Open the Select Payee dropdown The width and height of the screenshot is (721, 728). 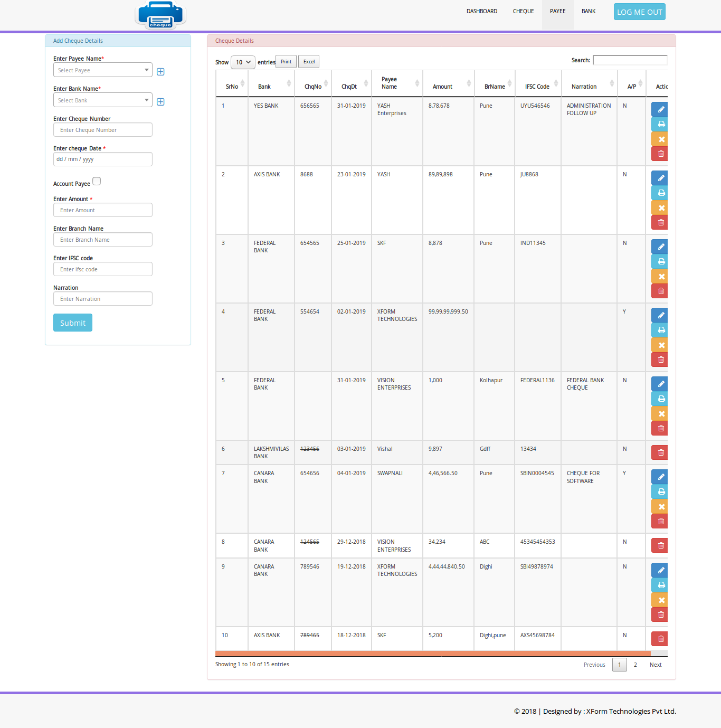[103, 70]
